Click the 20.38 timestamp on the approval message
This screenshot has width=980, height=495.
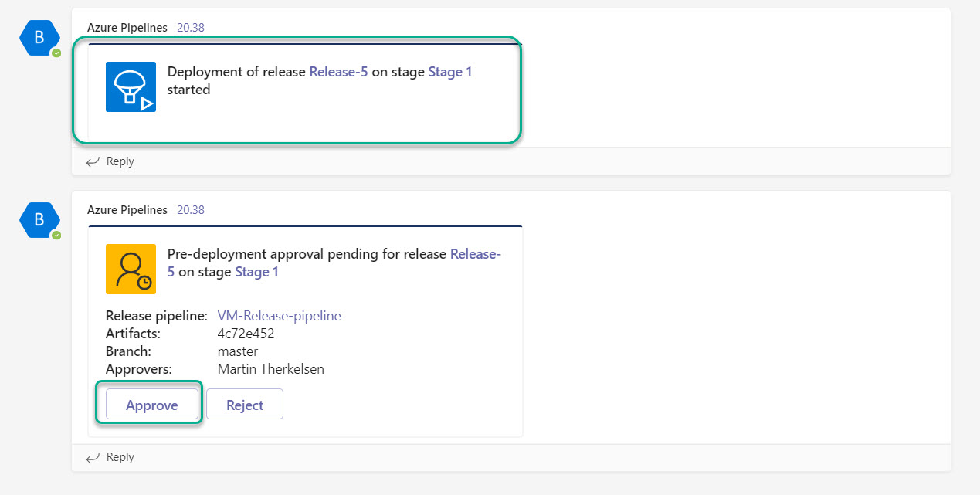[191, 210]
